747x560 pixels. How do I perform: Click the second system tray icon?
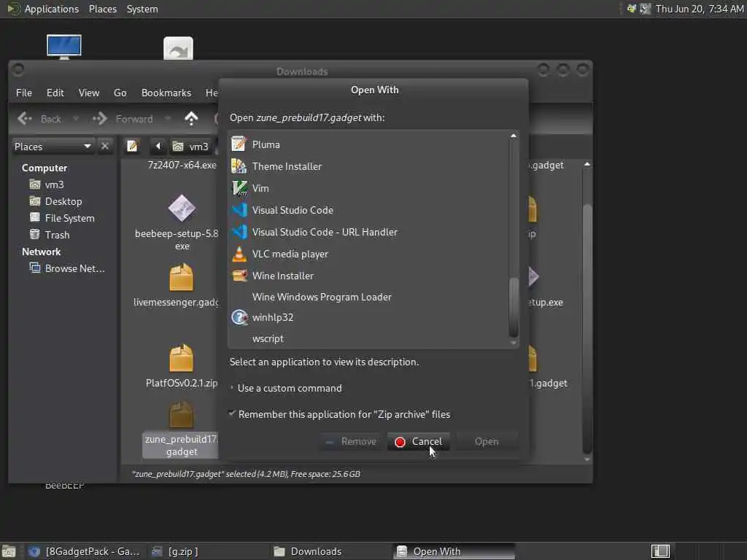645,9
